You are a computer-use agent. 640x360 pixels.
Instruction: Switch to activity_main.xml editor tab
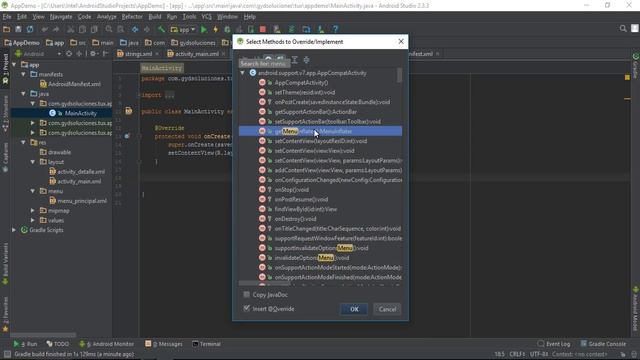(x=196, y=54)
